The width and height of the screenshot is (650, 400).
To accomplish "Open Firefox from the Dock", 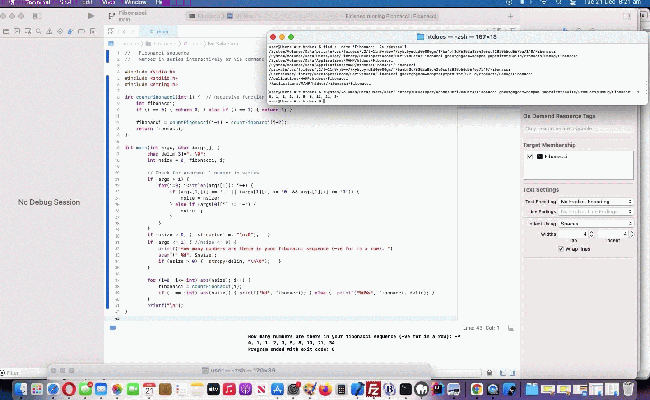I will click(x=325, y=389).
